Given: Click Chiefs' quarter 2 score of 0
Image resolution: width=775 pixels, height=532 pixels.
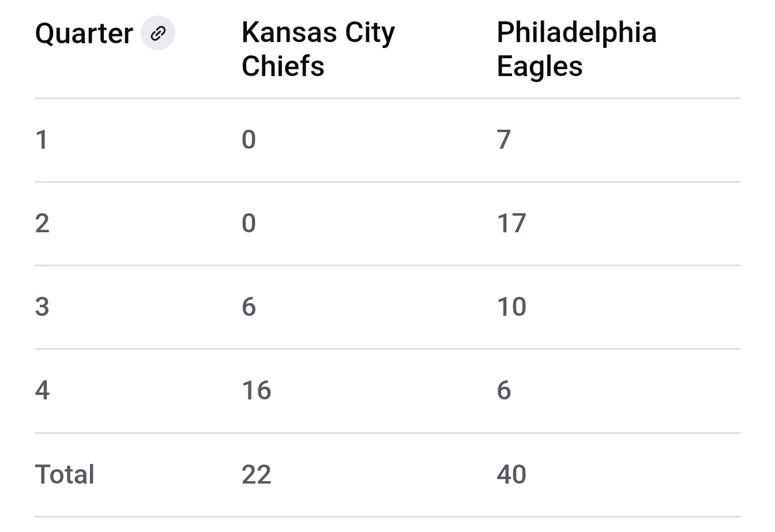Looking at the screenshot, I should pyautogui.click(x=249, y=224).
